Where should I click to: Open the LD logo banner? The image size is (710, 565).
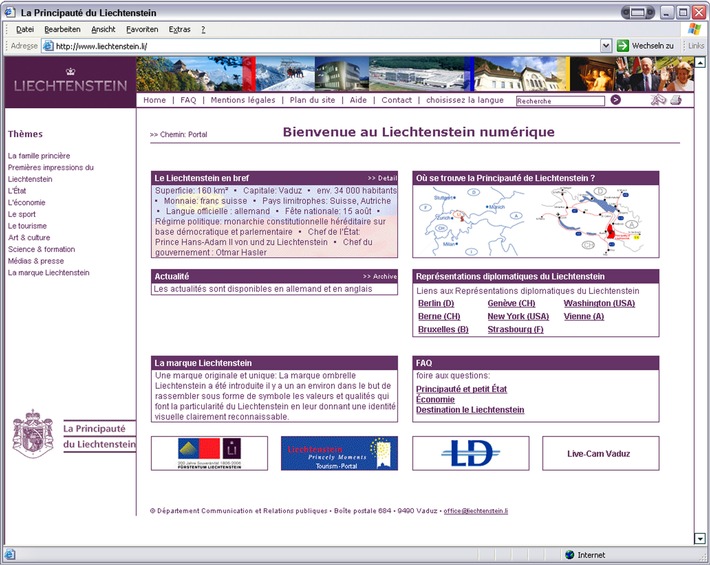click(470, 453)
